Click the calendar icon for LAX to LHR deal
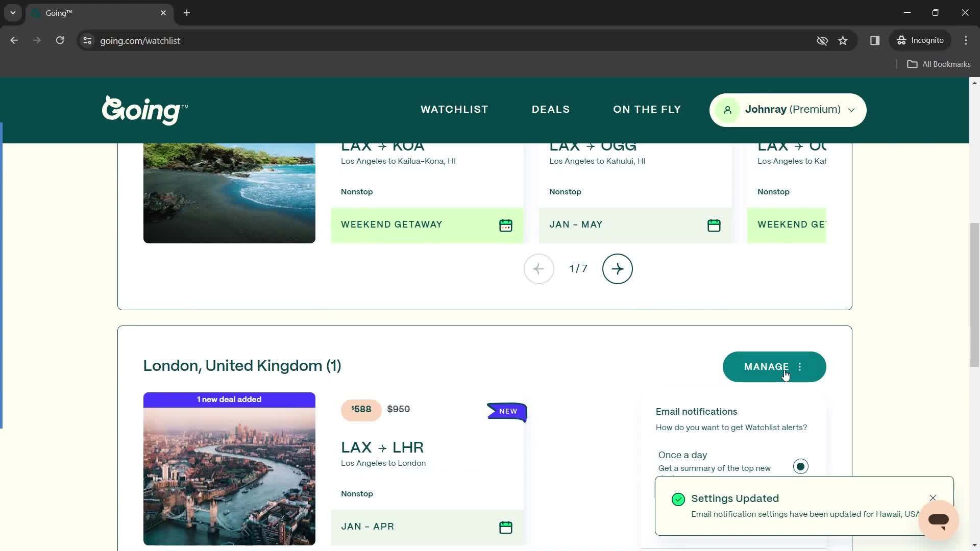The width and height of the screenshot is (980, 551). (x=506, y=528)
